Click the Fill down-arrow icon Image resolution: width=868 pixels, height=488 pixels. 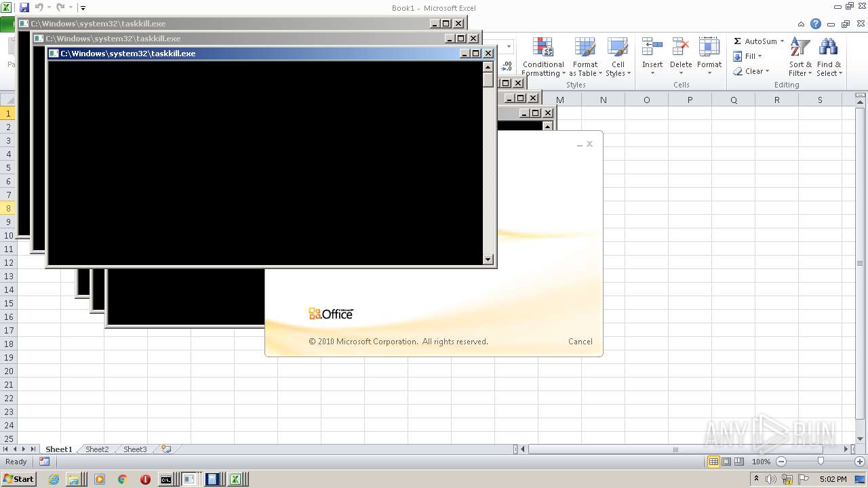click(x=738, y=56)
